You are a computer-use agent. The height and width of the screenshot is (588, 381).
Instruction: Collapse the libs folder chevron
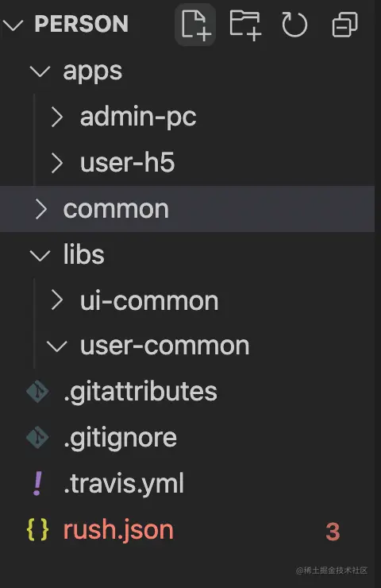40,256
